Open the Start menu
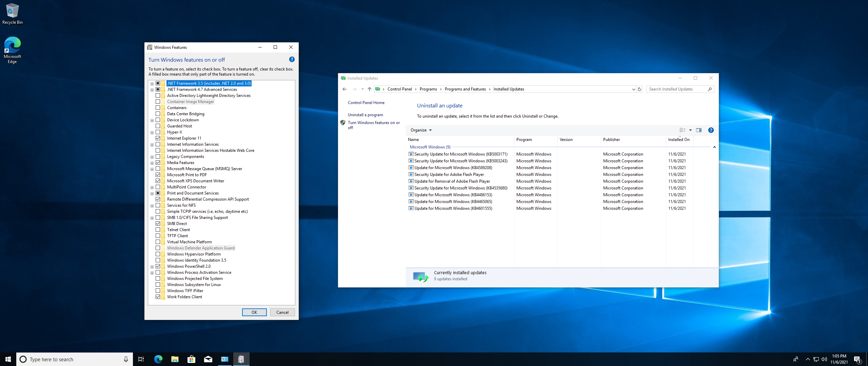868x366 pixels. click(x=8, y=359)
